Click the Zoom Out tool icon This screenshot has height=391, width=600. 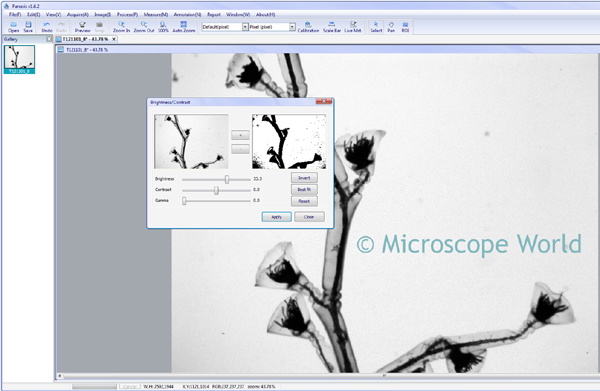pos(144,27)
